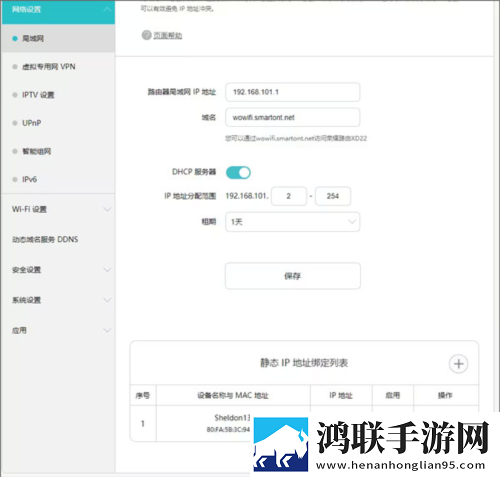500x477 pixels.
Task: Click the IP 地址 column header
Action: (x=341, y=395)
